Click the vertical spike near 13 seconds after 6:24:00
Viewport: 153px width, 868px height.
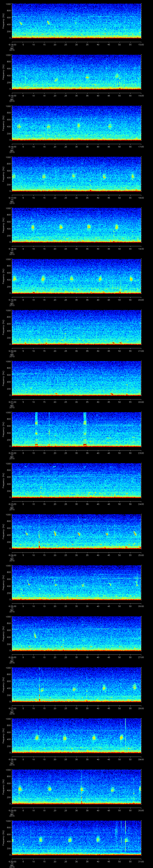pyautogui.click(x=39, y=531)
